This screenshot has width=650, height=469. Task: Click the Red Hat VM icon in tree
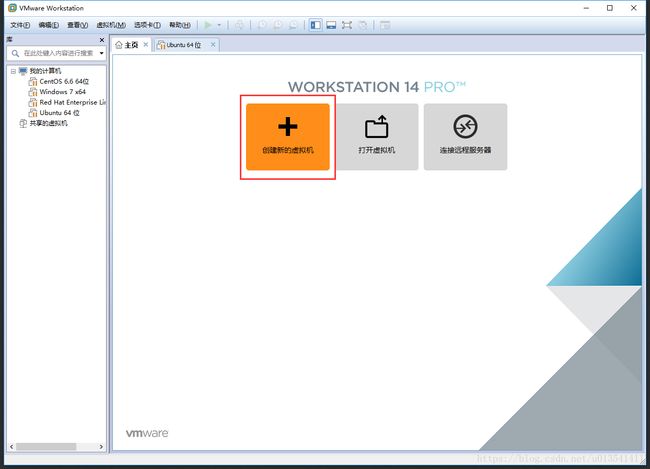tap(33, 102)
